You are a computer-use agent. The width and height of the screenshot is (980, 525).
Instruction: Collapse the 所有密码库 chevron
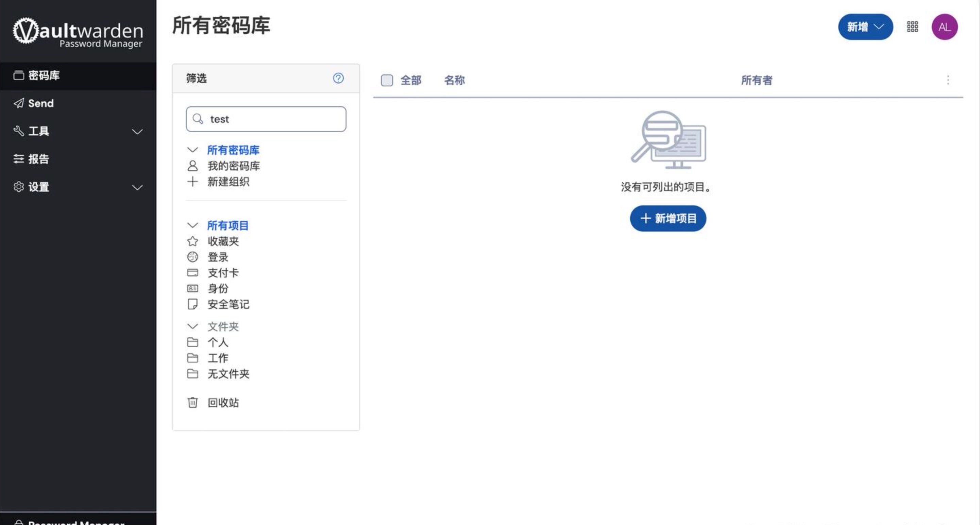click(192, 150)
